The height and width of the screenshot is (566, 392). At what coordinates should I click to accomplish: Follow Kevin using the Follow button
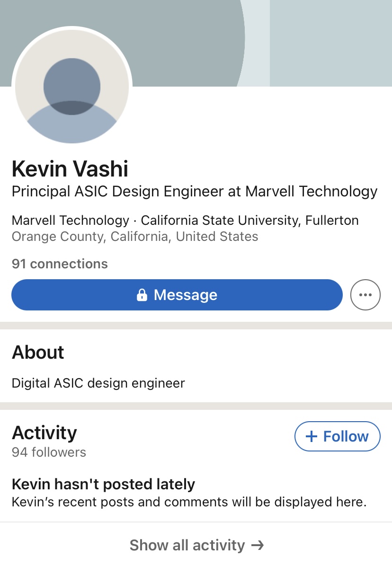[338, 436]
